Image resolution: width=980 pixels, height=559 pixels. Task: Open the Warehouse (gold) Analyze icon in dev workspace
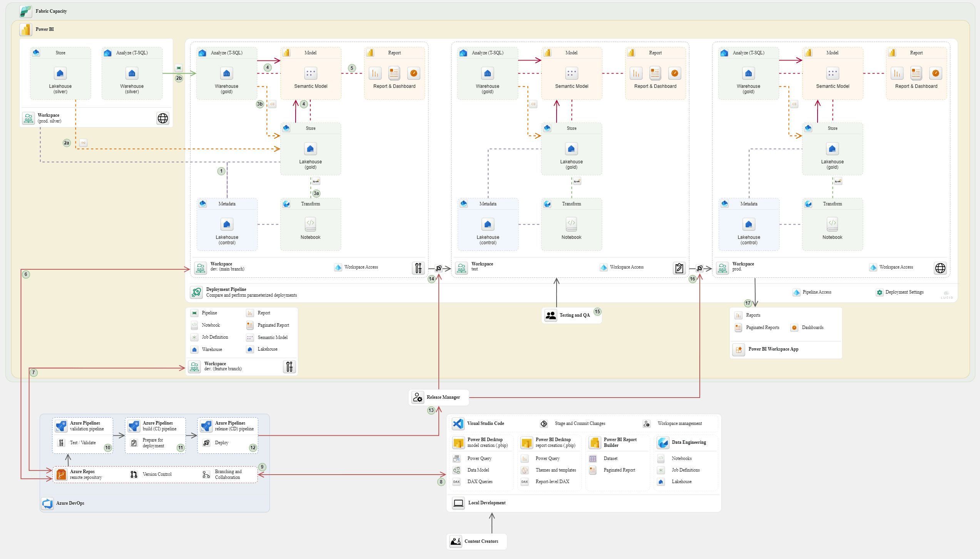(x=226, y=73)
